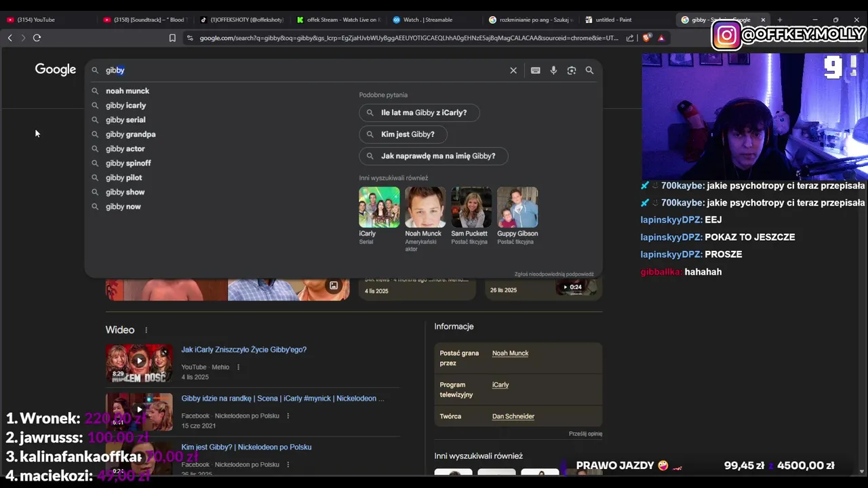Open menu for the 15 cze 2021 Facebook result
868x488 pixels.
pyautogui.click(x=288, y=416)
